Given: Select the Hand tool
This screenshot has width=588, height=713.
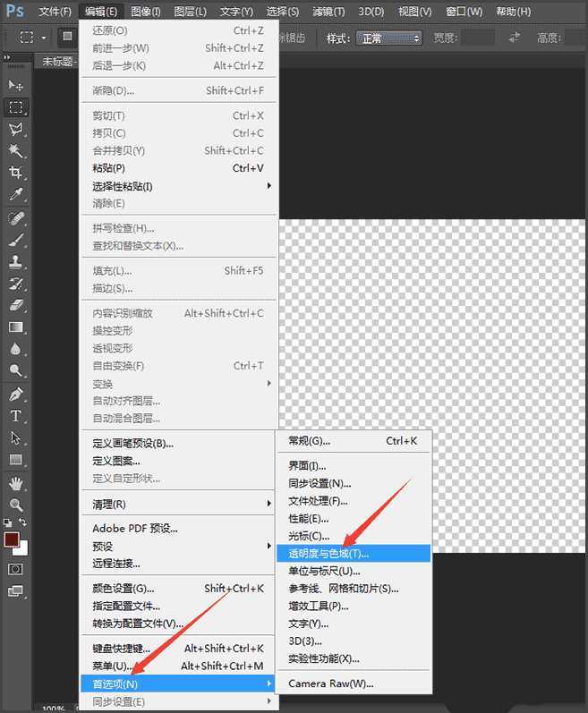Looking at the screenshot, I should 15,484.
